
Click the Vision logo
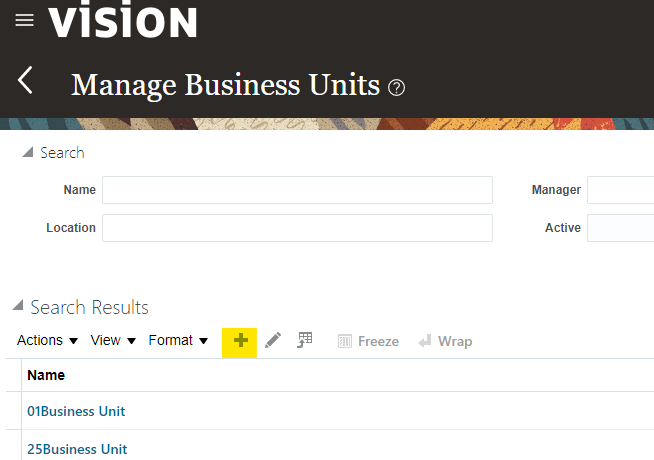pos(122,21)
